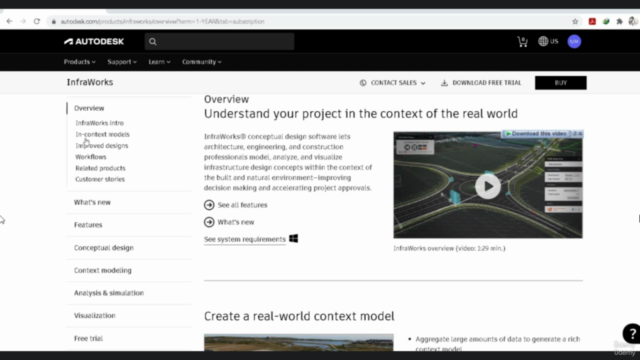Open the shopping cart

pyautogui.click(x=522, y=42)
